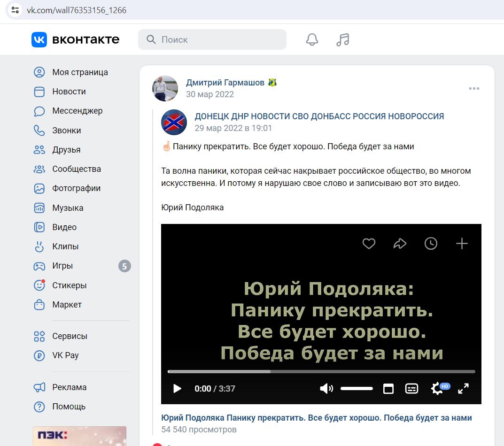Click the ПЭК advertisement banner
Image resolution: width=504 pixels, height=446 pixels.
pos(79,436)
